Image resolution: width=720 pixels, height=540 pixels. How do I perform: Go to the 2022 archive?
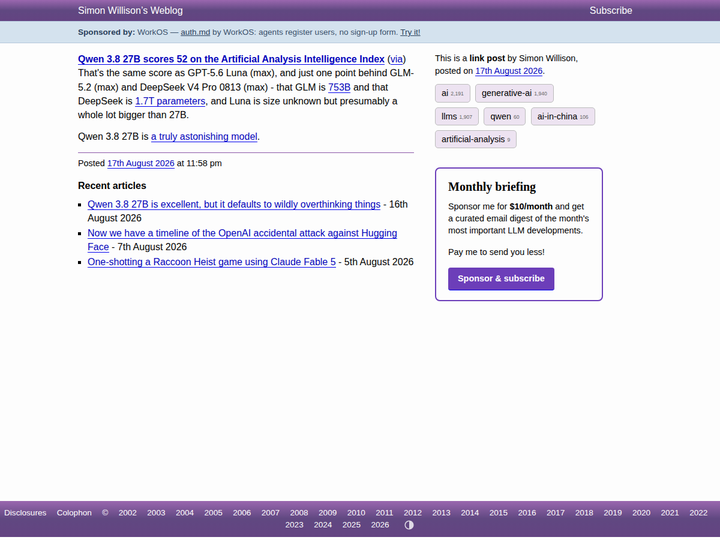click(698, 513)
